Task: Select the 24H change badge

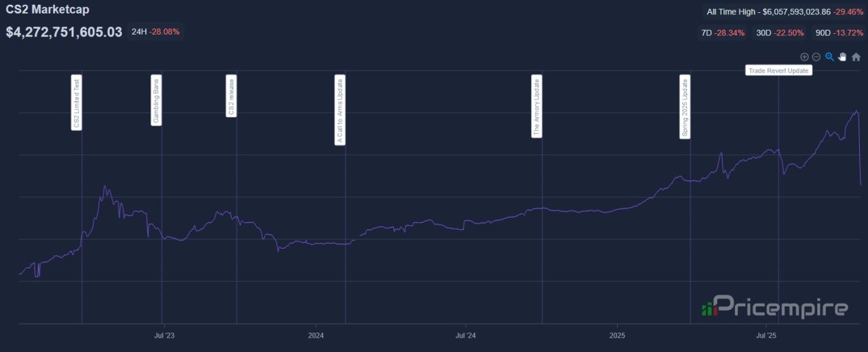Action: pyautogui.click(x=155, y=32)
